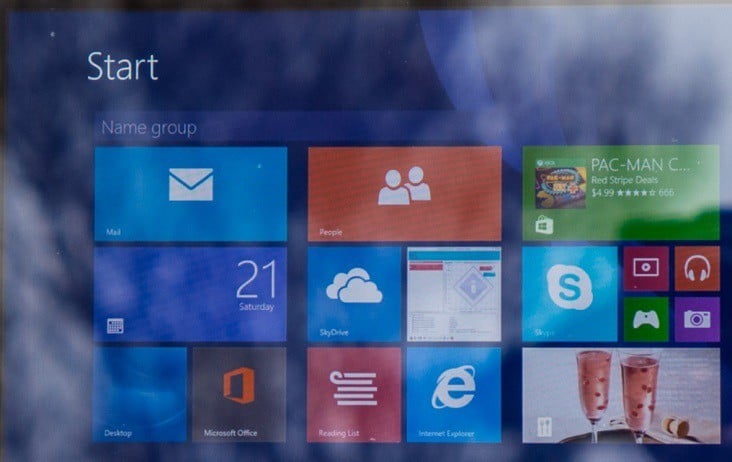The height and width of the screenshot is (462, 732).
Task: Open the People tile
Action: [405, 194]
